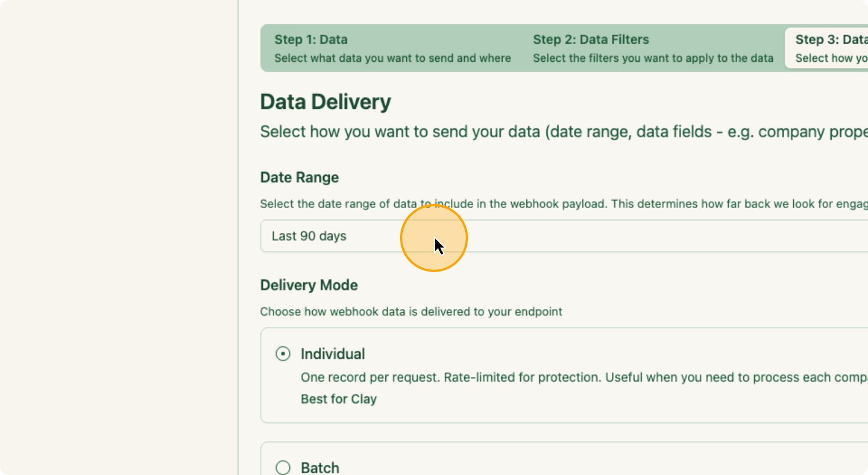
Task: Click the Step 2 filters description text
Action: coord(653,58)
